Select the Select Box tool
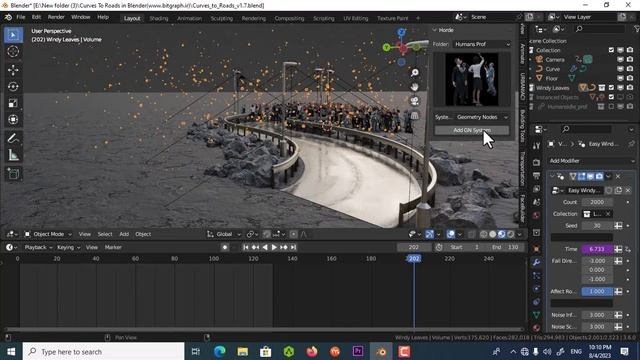 coord(13,35)
